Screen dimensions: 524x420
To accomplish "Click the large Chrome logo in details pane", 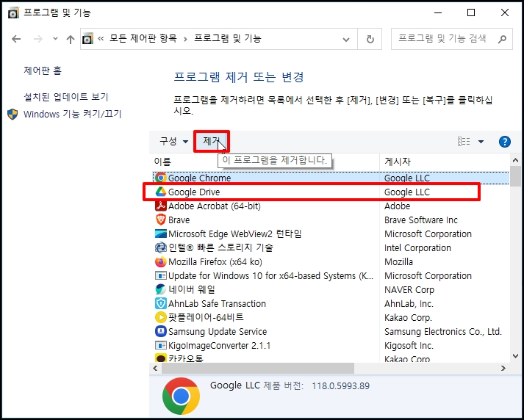I will click(x=181, y=396).
